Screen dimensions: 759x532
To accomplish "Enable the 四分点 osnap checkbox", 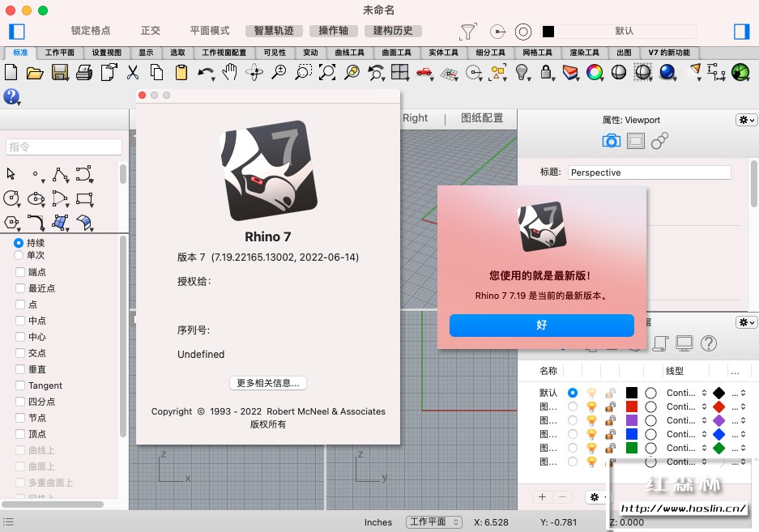I will pyautogui.click(x=20, y=402).
